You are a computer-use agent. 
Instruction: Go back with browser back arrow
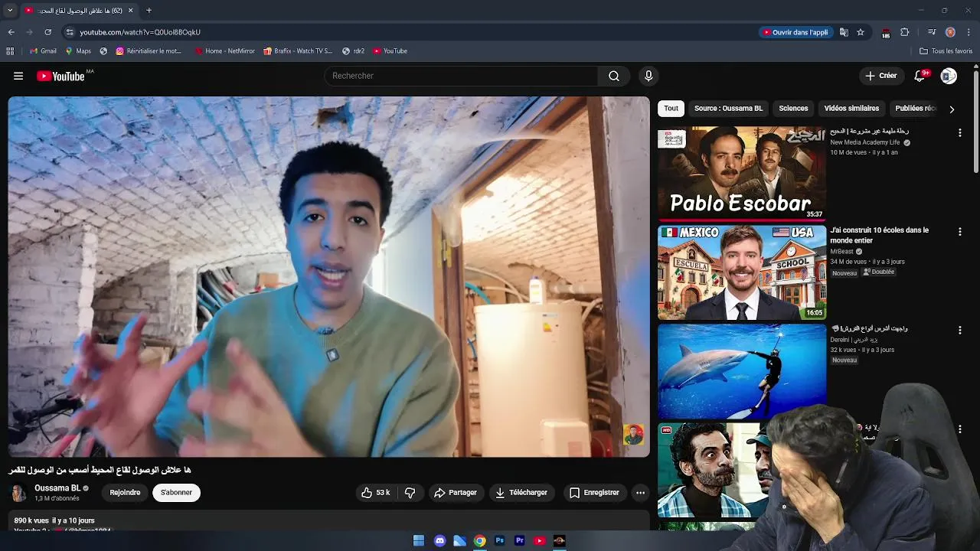(11, 32)
